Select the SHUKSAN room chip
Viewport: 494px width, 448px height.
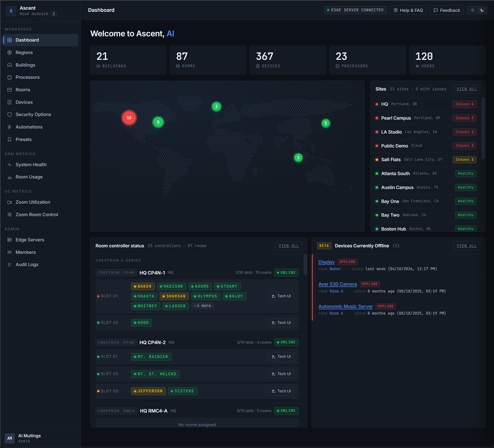[174, 296]
